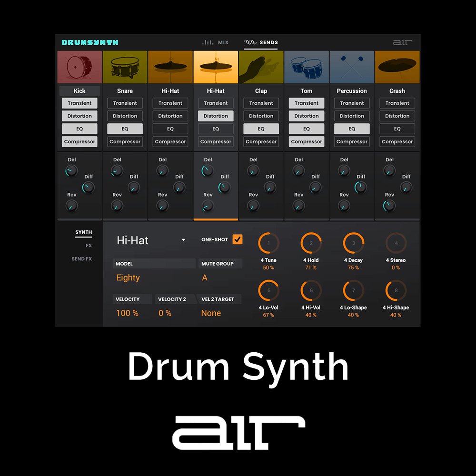Select the Kick drum pad icon
The height and width of the screenshot is (476, 476).
[x=79, y=67]
